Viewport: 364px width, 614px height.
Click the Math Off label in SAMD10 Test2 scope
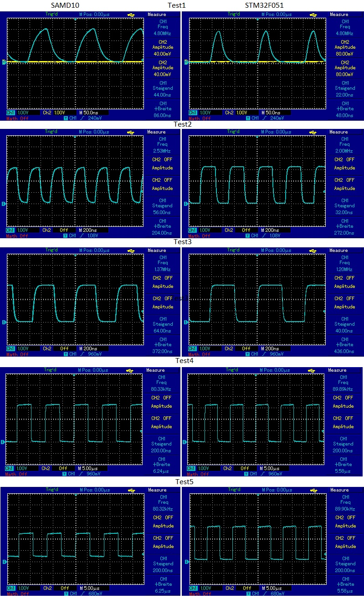[16, 236]
